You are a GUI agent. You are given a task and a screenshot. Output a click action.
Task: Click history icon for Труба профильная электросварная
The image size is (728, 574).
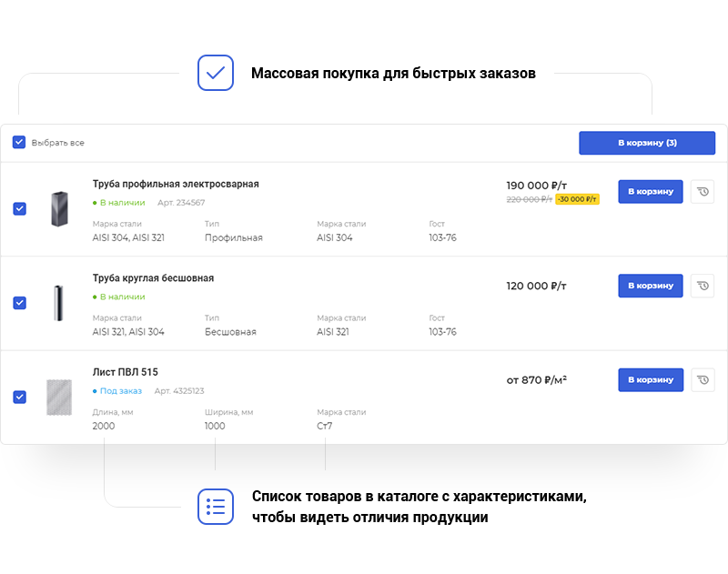coord(703,191)
